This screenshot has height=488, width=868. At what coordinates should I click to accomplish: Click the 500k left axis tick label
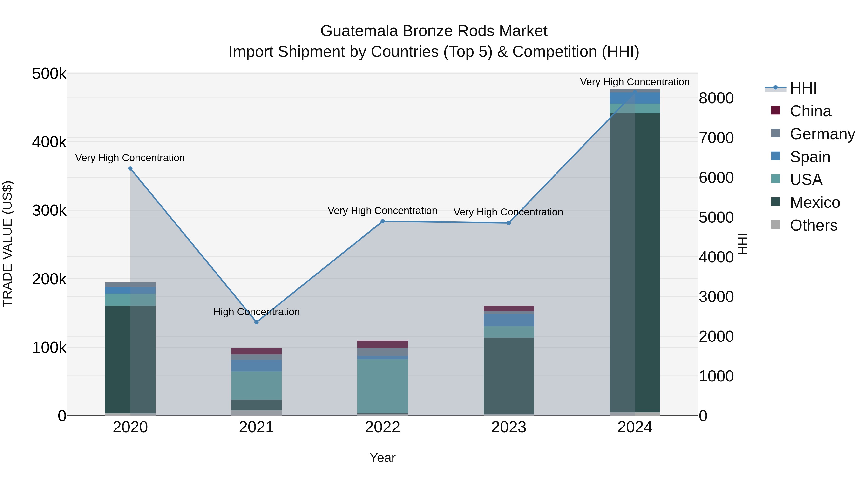(x=49, y=74)
